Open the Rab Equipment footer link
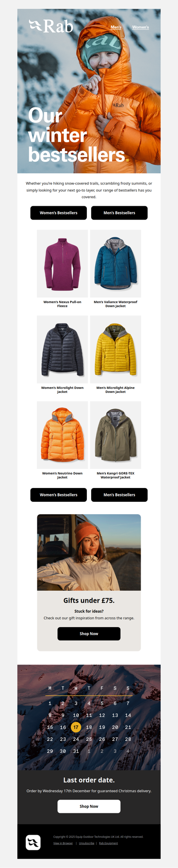This screenshot has height=868, width=178. [109, 843]
